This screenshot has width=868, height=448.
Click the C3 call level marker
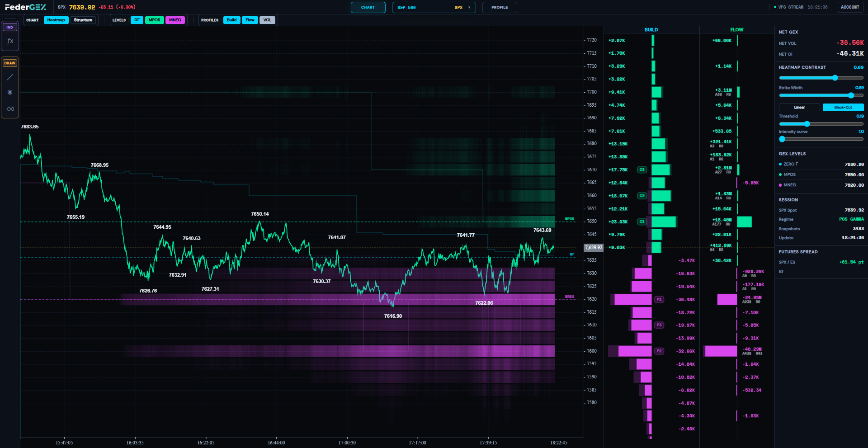click(x=642, y=170)
